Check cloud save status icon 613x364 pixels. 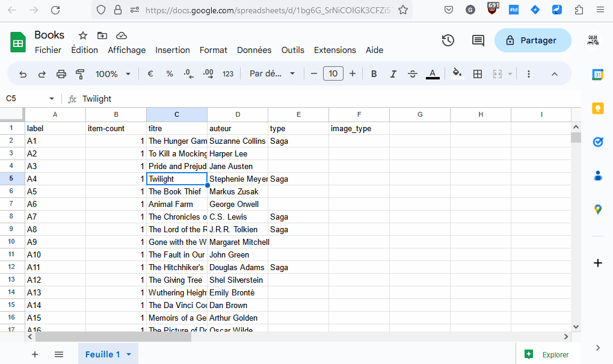pyautogui.click(x=122, y=35)
